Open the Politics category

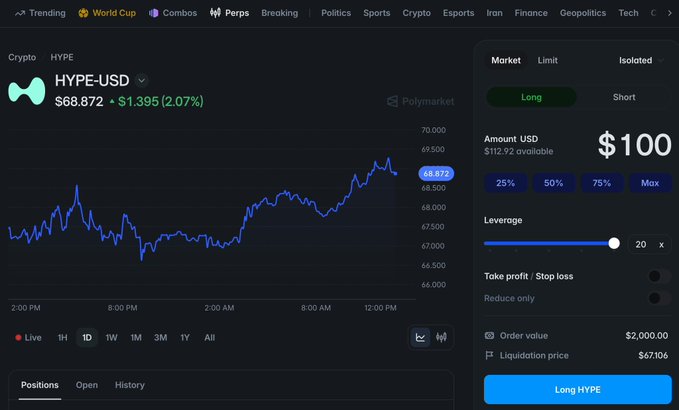pyautogui.click(x=336, y=13)
